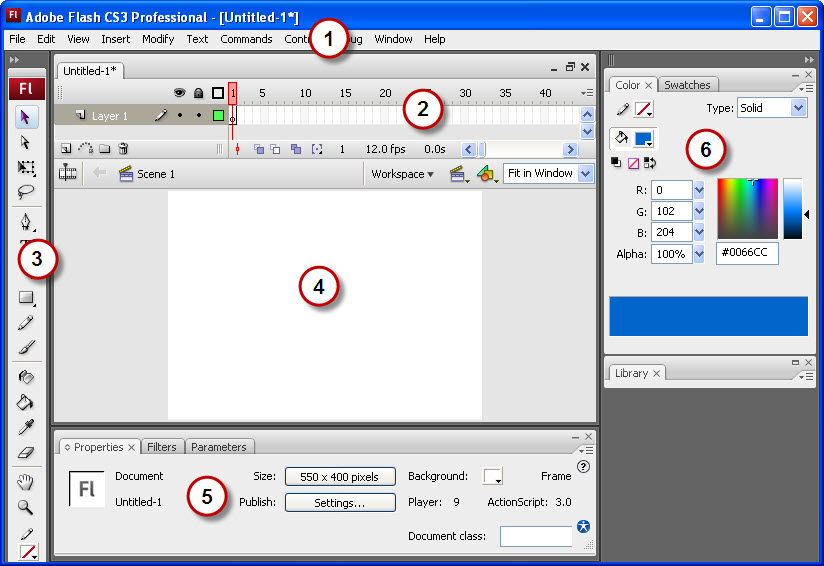This screenshot has height=566, width=824.
Task: Click Edit Scene clapper icon
Action: pyautogui.click(x=459, y=174)
